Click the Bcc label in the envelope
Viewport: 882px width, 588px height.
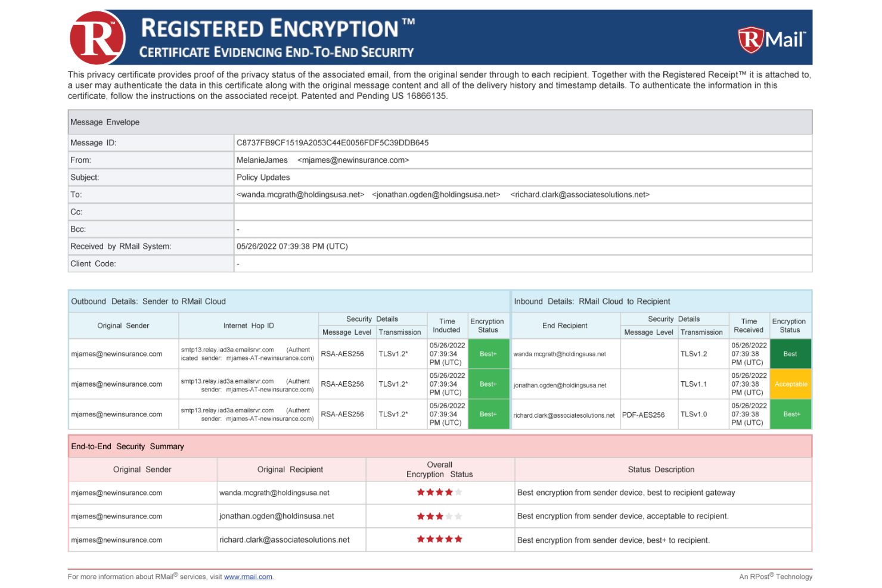78,229
